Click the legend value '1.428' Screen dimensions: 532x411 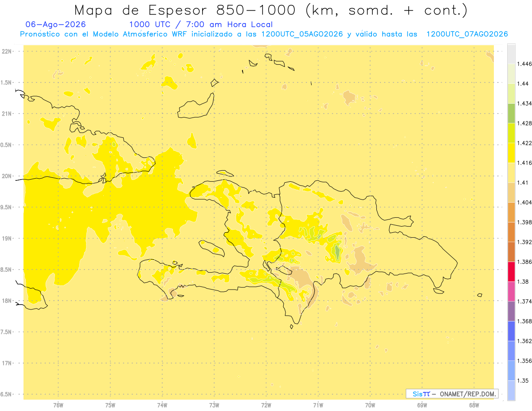tap(524, 123)
